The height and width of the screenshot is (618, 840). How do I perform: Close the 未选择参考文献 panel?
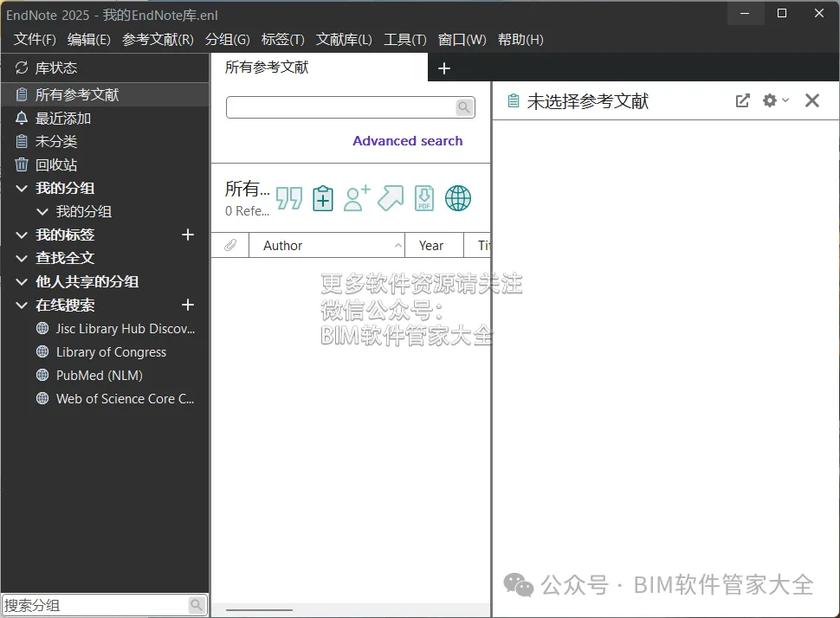812,100
